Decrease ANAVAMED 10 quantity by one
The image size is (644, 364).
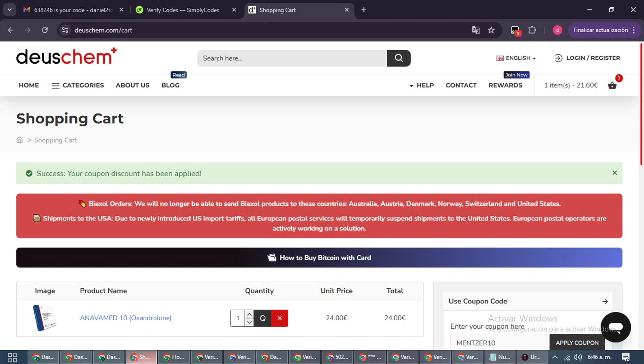tap(249, 322)
